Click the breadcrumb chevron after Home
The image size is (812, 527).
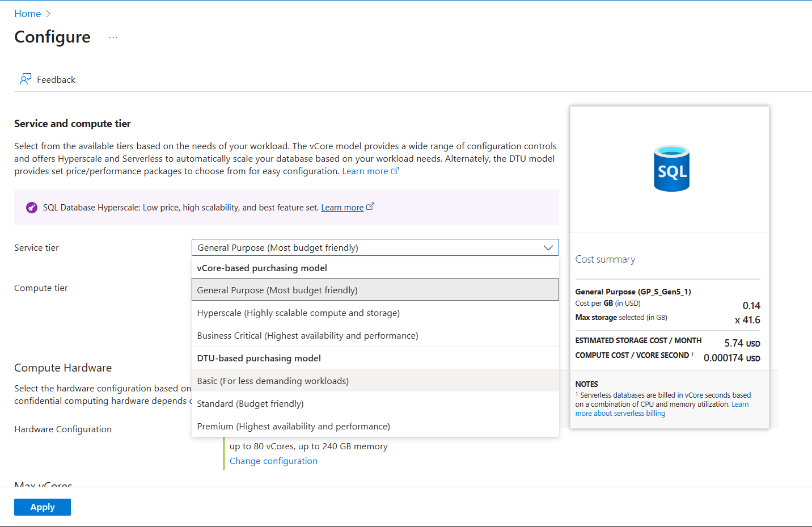[x=48, y=14]
